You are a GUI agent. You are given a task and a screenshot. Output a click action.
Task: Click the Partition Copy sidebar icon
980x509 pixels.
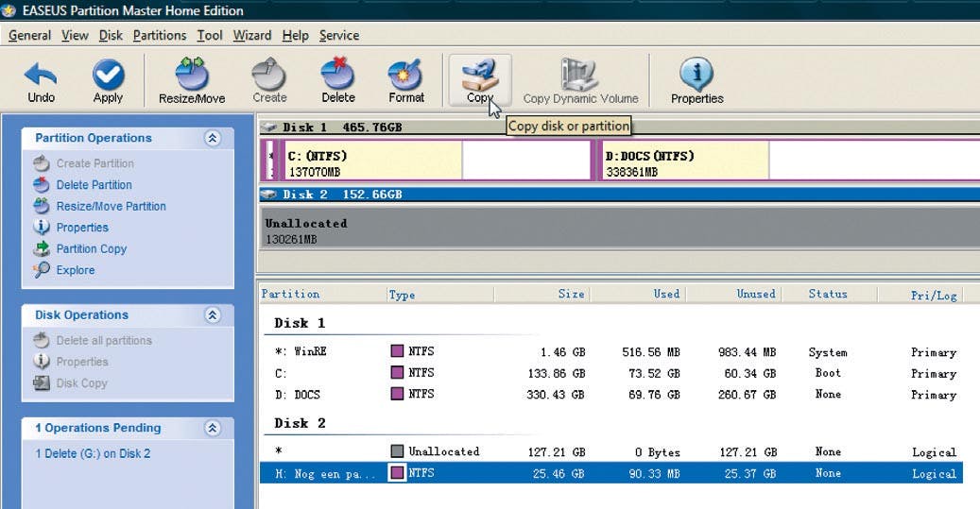[42, 248]
